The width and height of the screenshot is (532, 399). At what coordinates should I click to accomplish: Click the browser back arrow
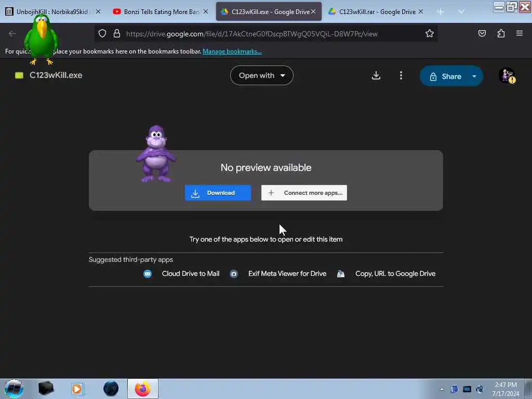click(12, 34)
